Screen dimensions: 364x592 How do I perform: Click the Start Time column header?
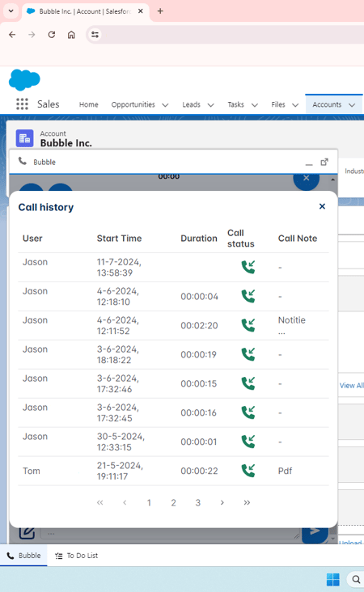click(x=120, y=239)
